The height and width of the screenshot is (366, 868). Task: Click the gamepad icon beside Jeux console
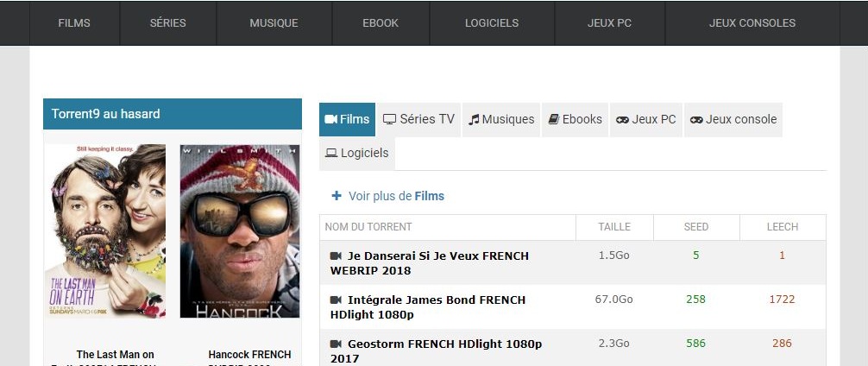[x=696, y=120]
